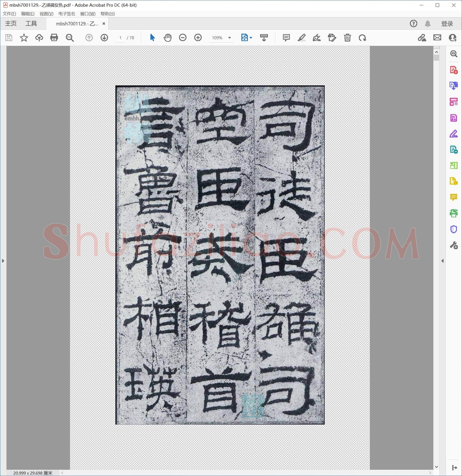Close the mbsh7001129 document tab
The image size is (462, 476).
pos(104,24)
